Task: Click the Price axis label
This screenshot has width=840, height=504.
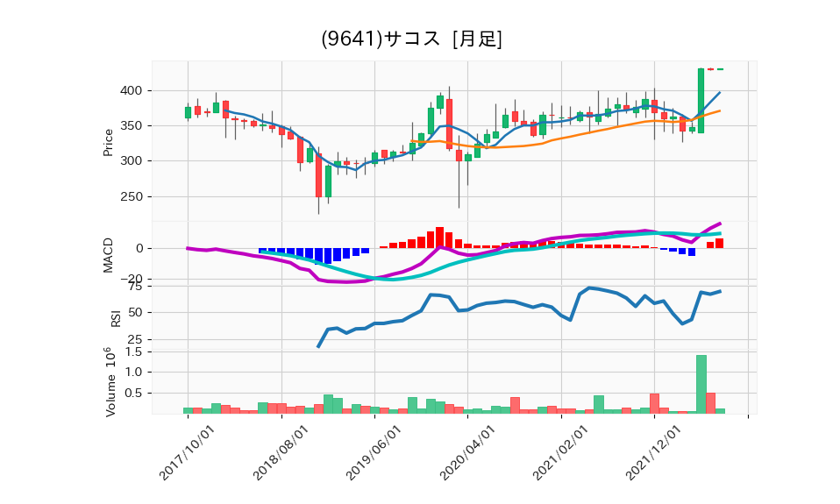Action: click(x=108, y=143)
